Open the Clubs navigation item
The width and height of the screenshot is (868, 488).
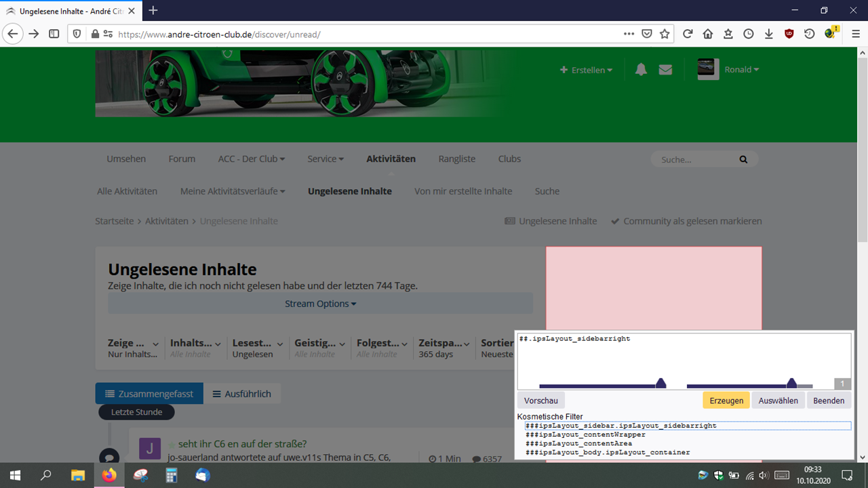point(509,159)
